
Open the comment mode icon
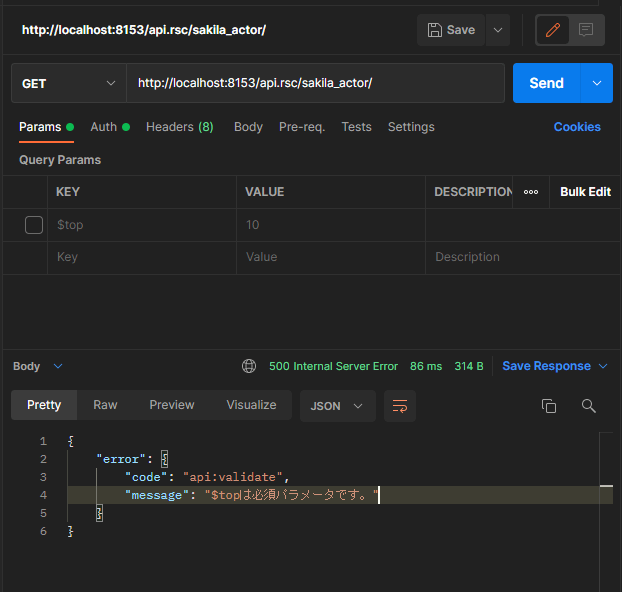tap(586, 30)
